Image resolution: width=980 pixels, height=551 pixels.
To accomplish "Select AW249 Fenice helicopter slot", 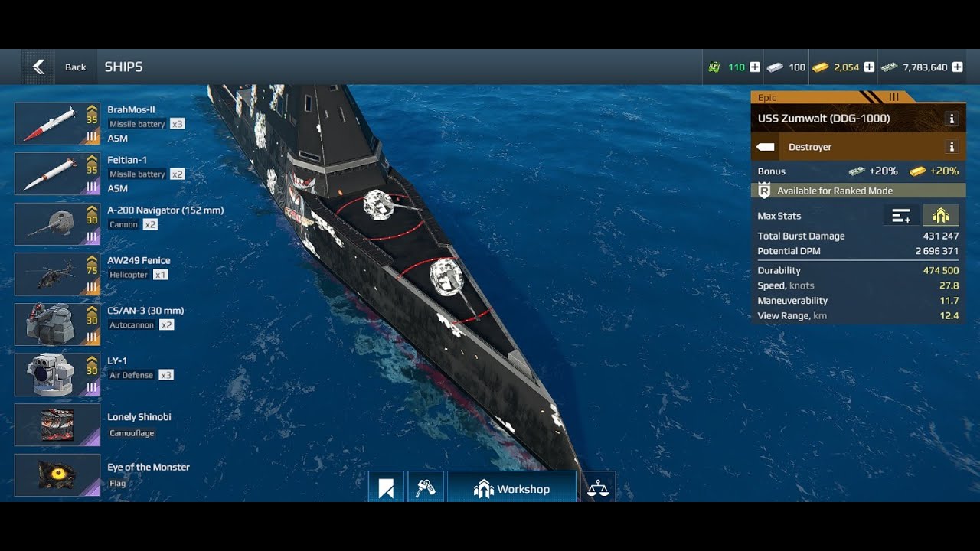I will click(x=57, y=274).
